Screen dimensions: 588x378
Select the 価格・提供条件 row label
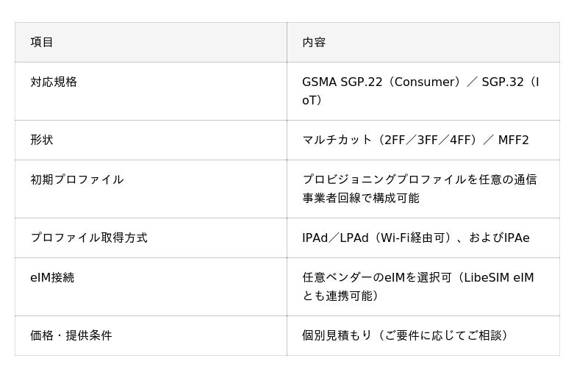[x=71, y=335]
